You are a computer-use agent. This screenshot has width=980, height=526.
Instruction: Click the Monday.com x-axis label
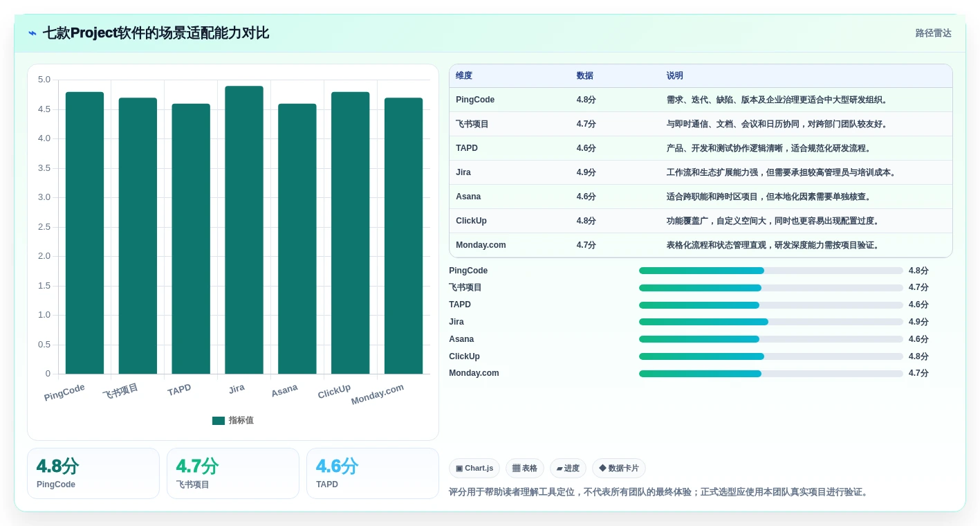pos(378,394)
